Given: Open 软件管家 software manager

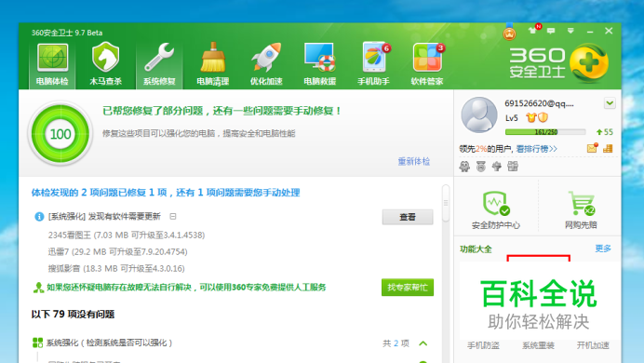Looking at the screenshot, I should [427, 65].
